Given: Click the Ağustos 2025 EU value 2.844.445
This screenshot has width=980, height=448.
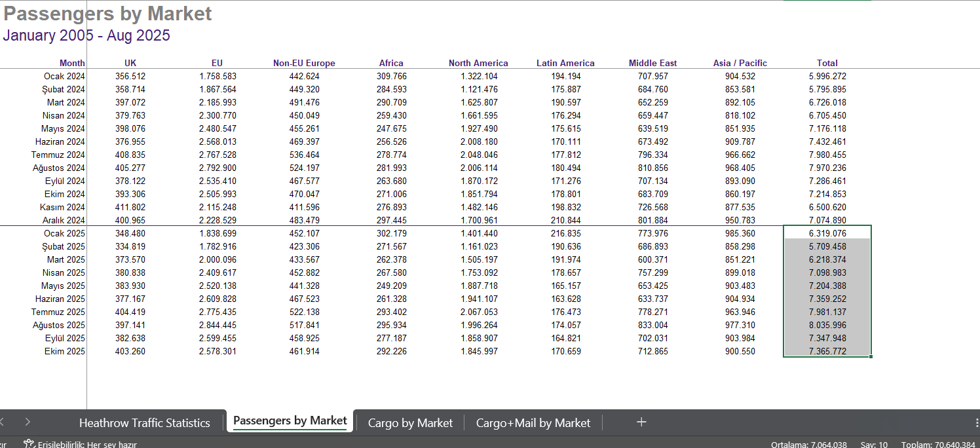Looking at the screenshot, I should 217,326.
